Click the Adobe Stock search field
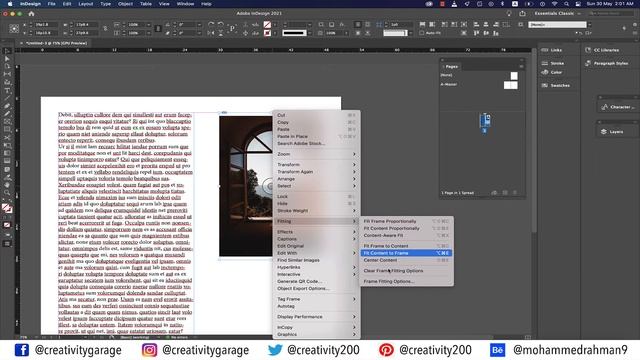The image size is (640, 360). [611, 13]
